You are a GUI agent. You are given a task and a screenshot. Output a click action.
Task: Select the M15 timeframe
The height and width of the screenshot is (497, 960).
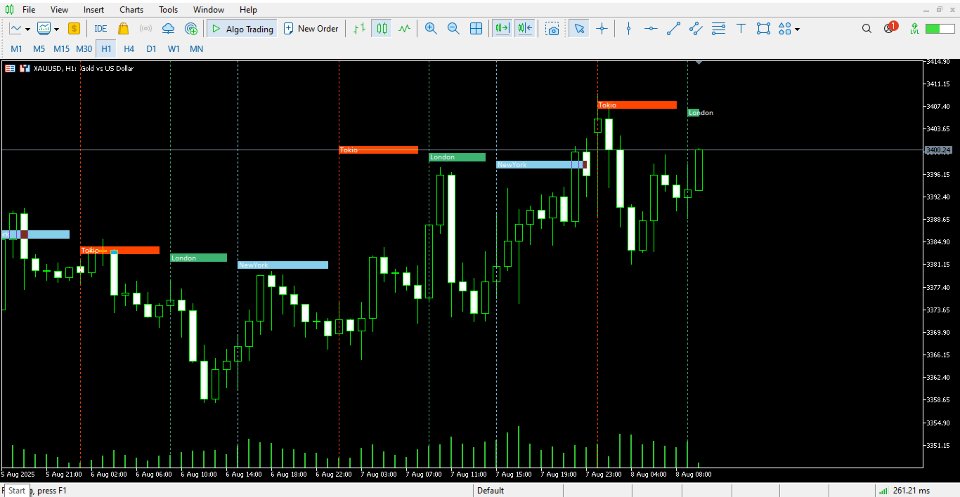click(61, 48)
